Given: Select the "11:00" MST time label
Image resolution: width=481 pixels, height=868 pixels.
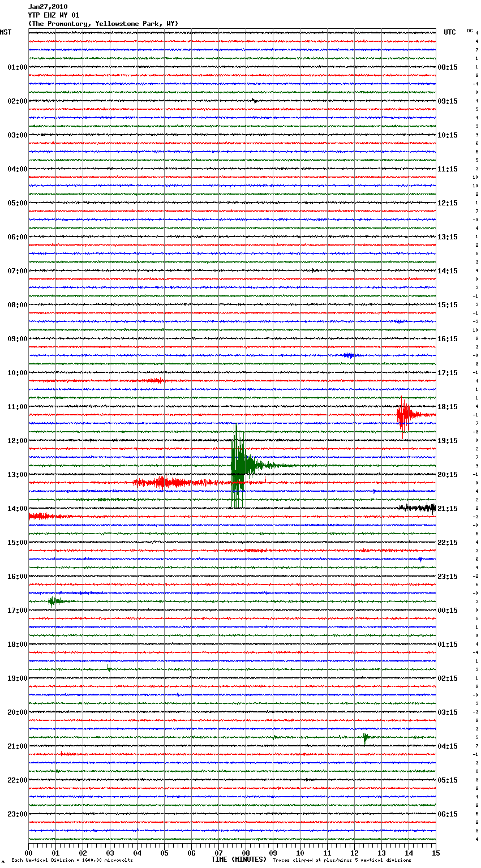Looking at the screenshot, I should point(17,407).
